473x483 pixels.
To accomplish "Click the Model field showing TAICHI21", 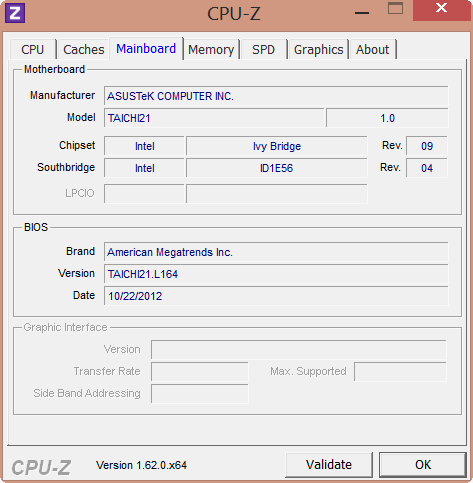I will (x=214, y=118).
